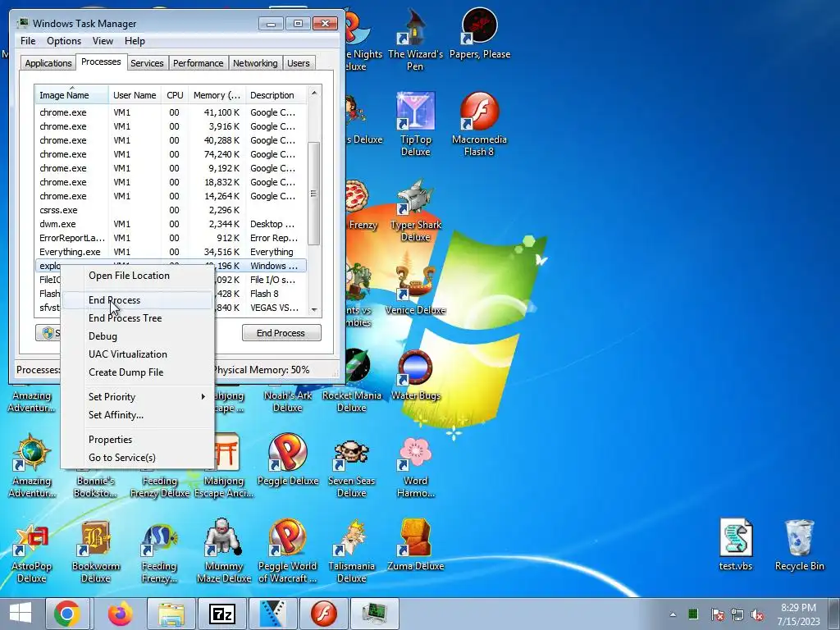Screen dimensions: 840x630
Task: Open Task Manager Help menu
Action: click(x=135, y=41)
